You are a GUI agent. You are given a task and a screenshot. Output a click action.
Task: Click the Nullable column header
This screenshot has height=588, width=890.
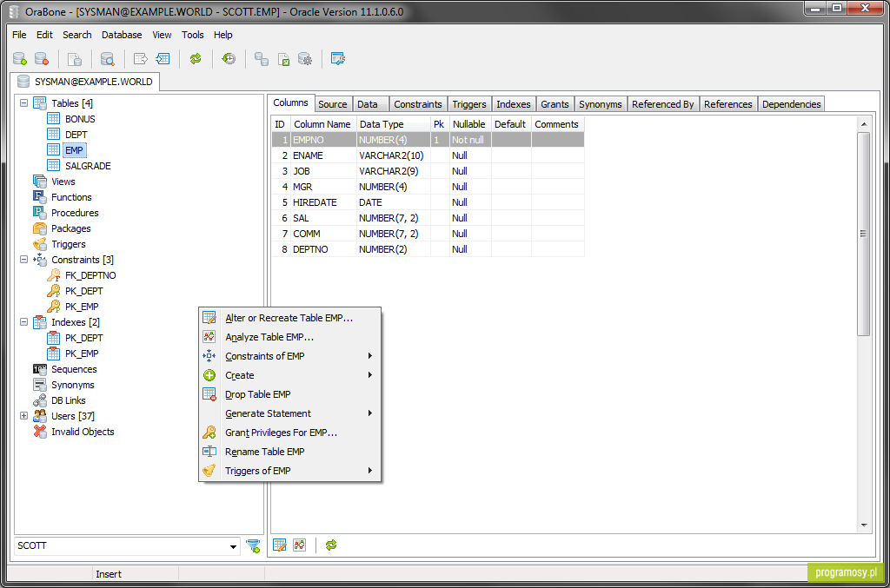tap(468, 124)
